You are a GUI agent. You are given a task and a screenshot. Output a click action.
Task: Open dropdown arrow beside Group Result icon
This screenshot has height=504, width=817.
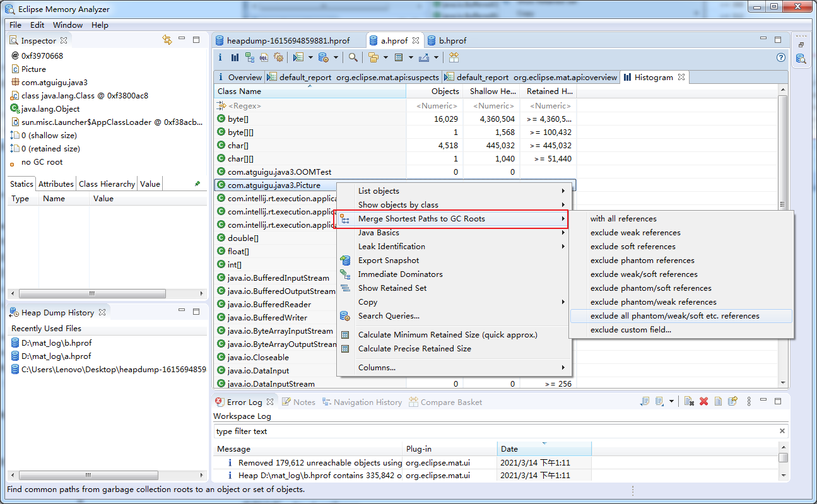(x=385, y=57)
